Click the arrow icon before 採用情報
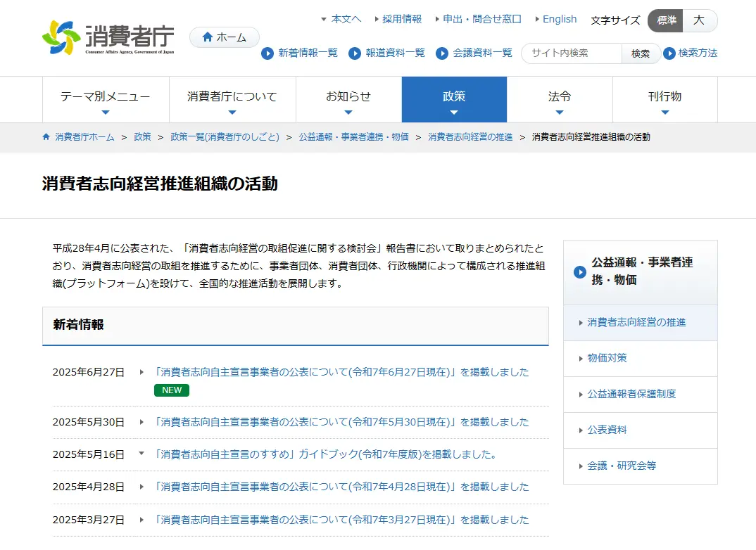Viewport: 756px width, 550px height. [377, 19]
